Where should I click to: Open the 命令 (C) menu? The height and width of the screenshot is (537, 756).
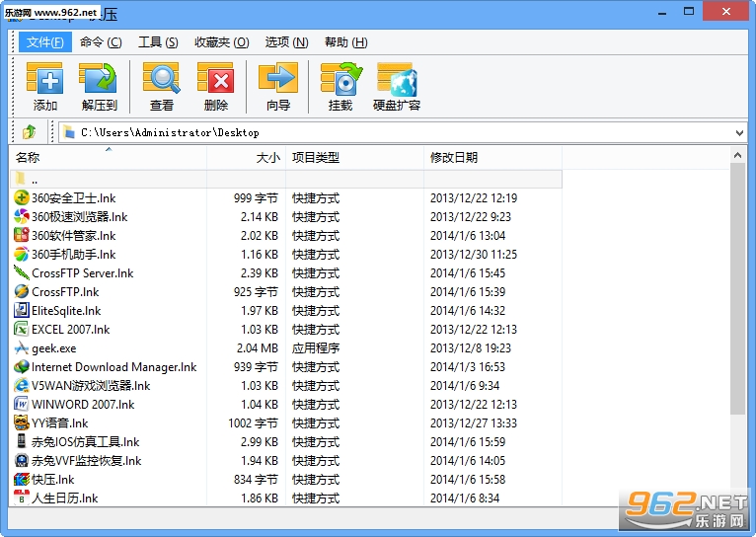[x=101, y=42]
